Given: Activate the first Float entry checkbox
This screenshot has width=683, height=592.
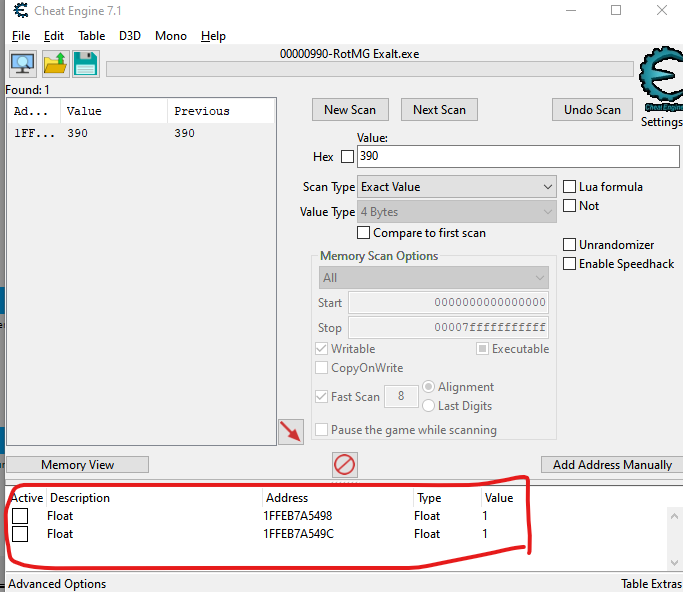Looking at the screenshot, I should click(21, 516).
